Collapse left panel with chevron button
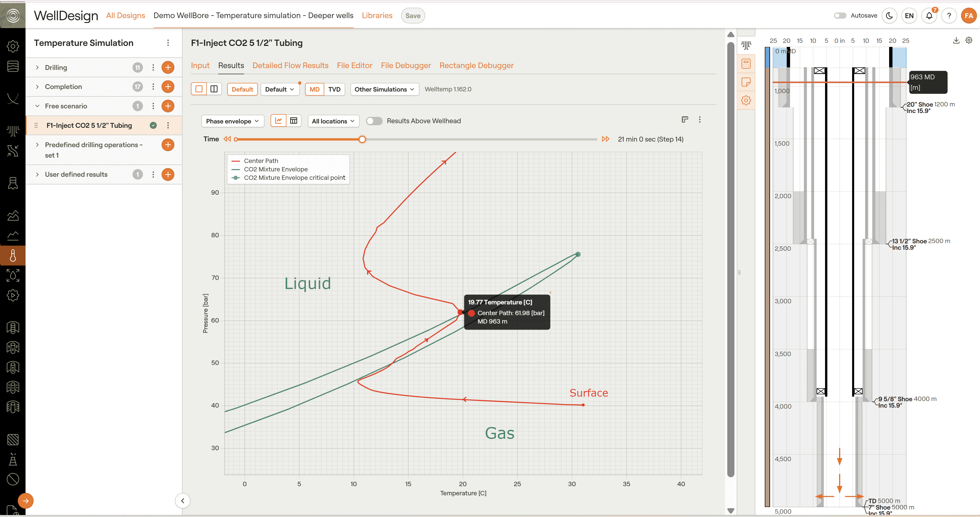 pos(183,501)
